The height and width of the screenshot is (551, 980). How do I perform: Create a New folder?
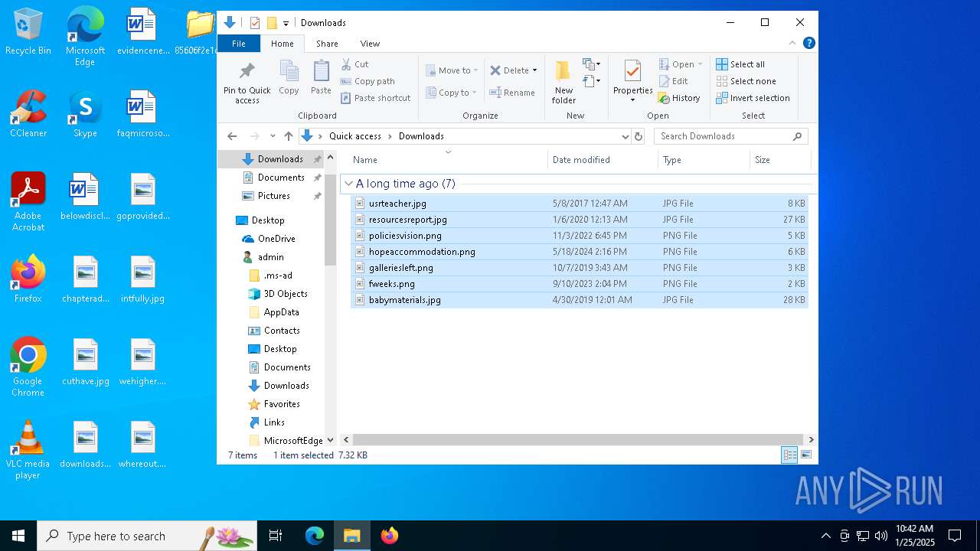[563, 82]
